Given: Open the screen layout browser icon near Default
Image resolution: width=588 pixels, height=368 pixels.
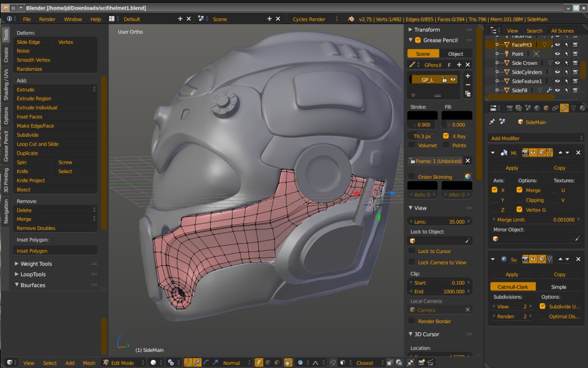Looking at the screenshot, I should 111,18.
